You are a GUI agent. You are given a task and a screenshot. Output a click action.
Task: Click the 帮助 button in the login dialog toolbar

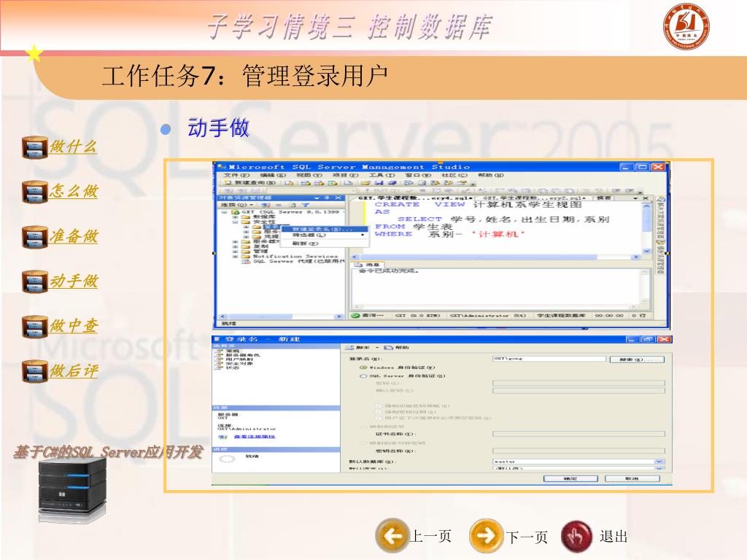[398, 348]
